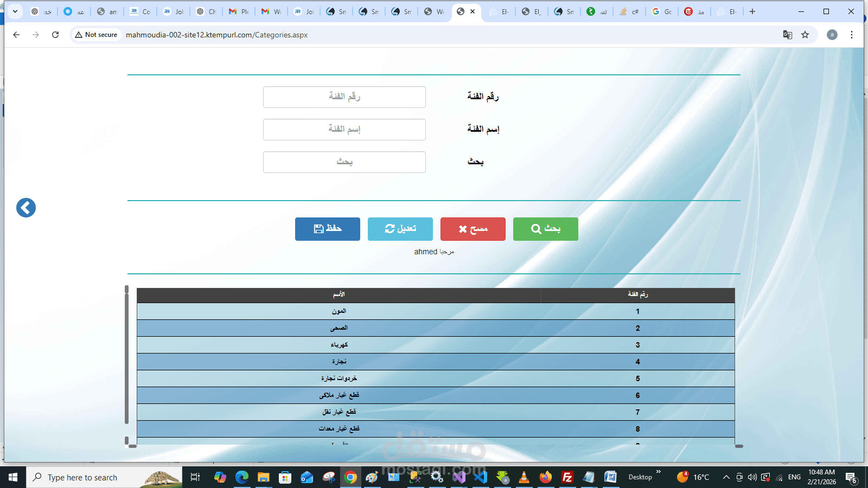Image resolution: width=868 pixels, height=488 pixels.
Task: Click the browser forward arrow
Action: click(x=36, y=35)
